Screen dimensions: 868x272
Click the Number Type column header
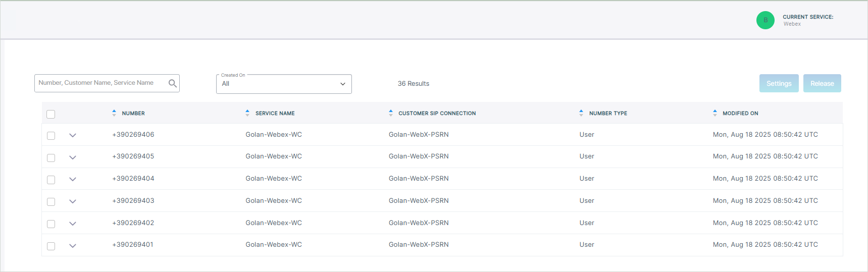point(608,114)
